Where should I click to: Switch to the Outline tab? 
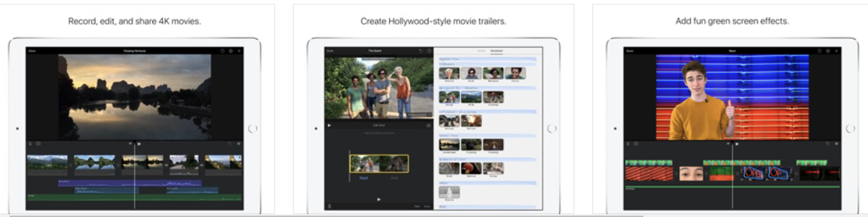481,51
